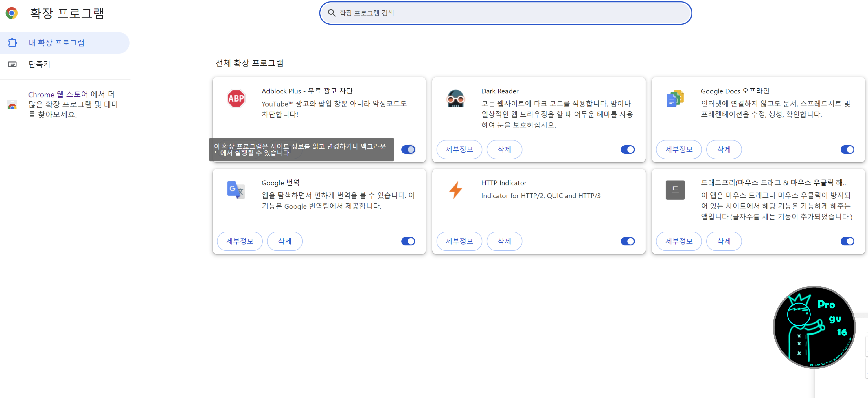Turn off the Dark Reader toggle
This screenshot has height=398, width=868.
(627, 149)
